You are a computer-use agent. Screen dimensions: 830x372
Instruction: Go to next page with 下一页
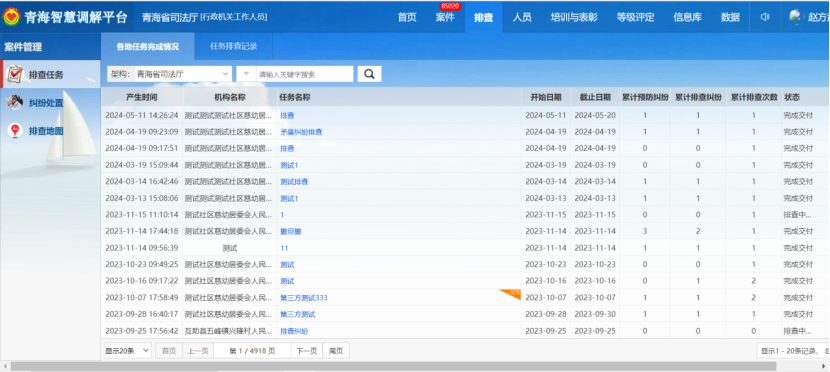point(306,350)
